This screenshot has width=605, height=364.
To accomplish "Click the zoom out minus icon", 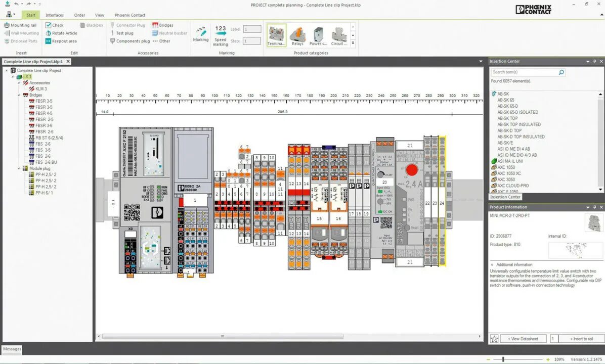I will coord(488,359).
